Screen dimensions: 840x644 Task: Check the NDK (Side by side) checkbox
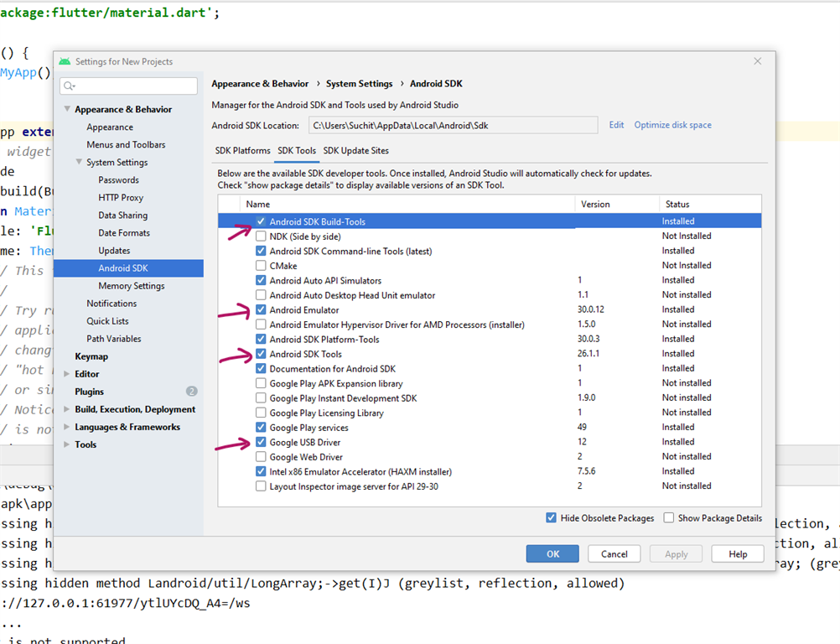point(262,236)
